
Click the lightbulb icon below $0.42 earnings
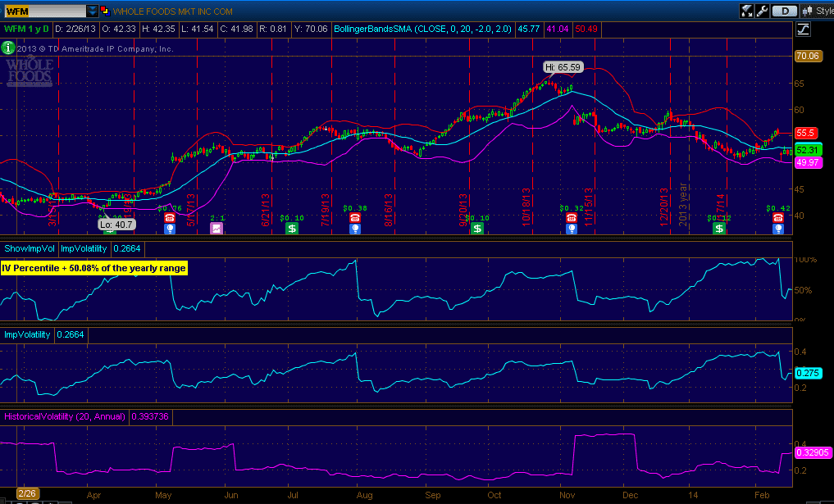click(778, 229)
